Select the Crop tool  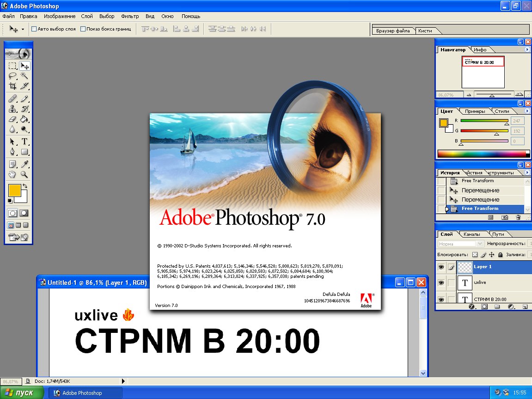pyautogui.click(x=12, y=86)
